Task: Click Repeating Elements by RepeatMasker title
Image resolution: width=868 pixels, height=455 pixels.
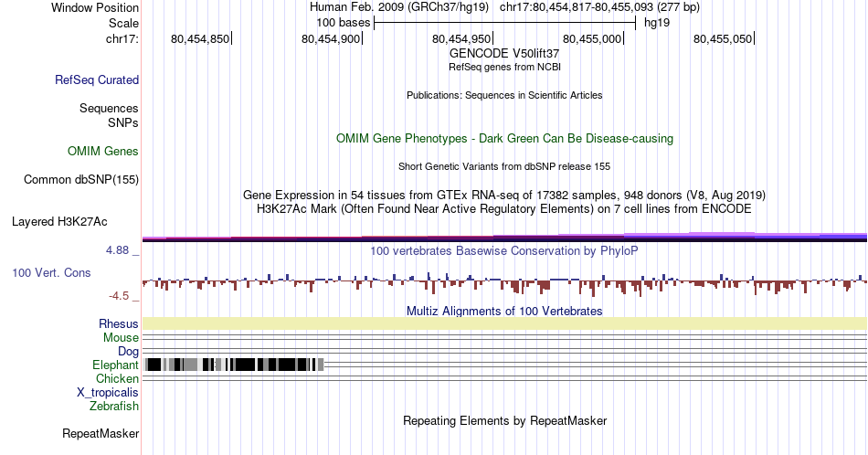Action: click(x=504, y=420)
